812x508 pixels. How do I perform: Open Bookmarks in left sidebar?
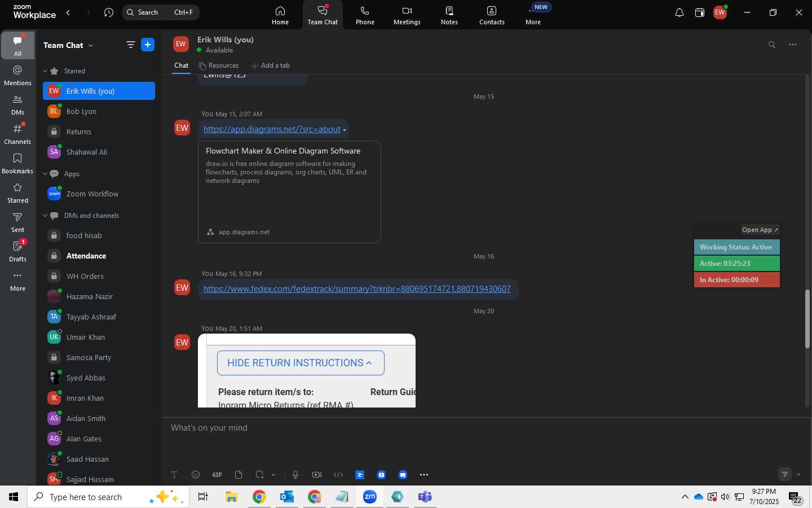point(18,163)
